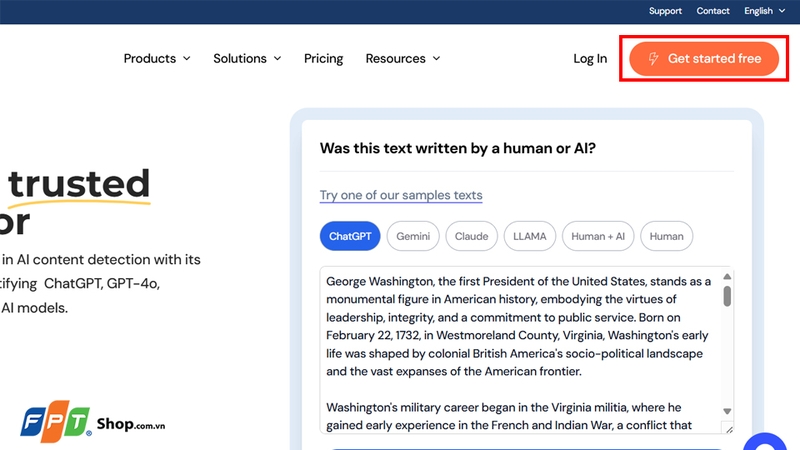Click the text area resize handle
The width and height of the screenshot is (800, 450).
[x=729, y=429]
